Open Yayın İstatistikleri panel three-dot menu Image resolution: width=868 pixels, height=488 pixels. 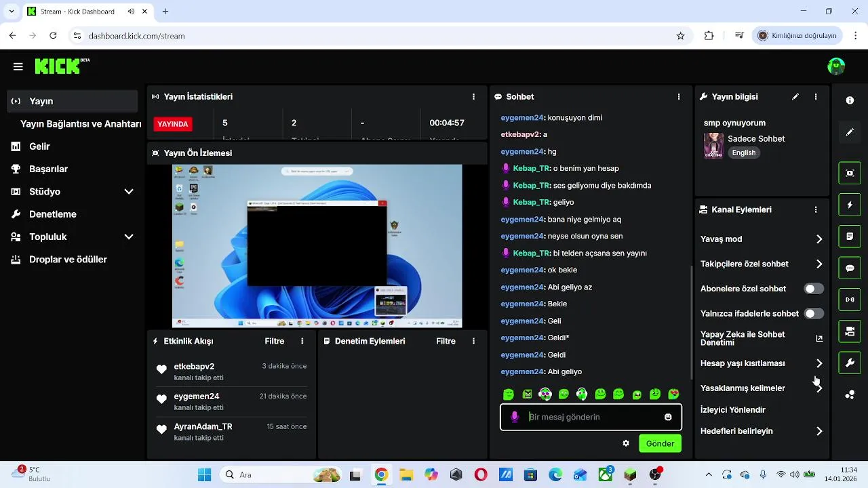click(x=473, y=97)
